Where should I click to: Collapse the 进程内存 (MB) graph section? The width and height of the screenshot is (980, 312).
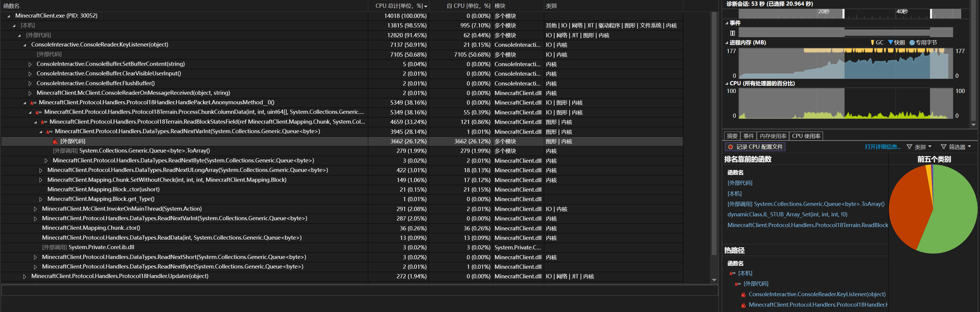(727, 43)
